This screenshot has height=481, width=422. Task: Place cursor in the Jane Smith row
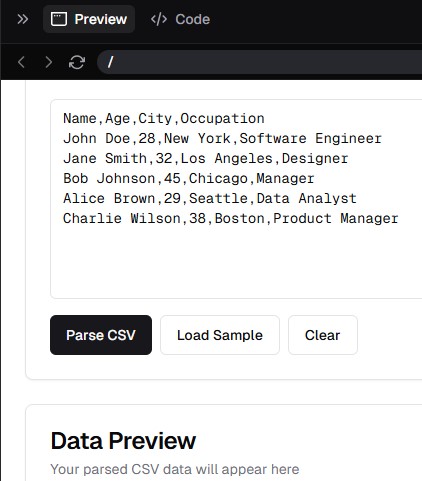point(206,159)
